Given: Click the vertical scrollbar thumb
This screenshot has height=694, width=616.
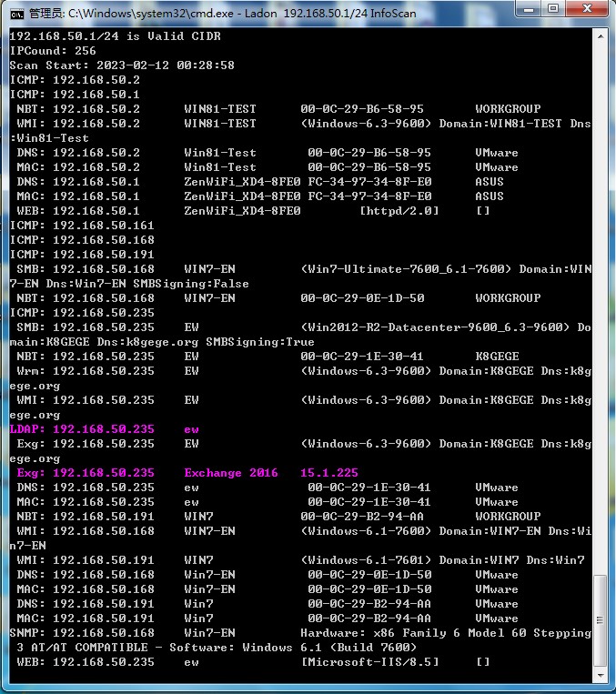Looking at the screenshot, I should point(601,620).
